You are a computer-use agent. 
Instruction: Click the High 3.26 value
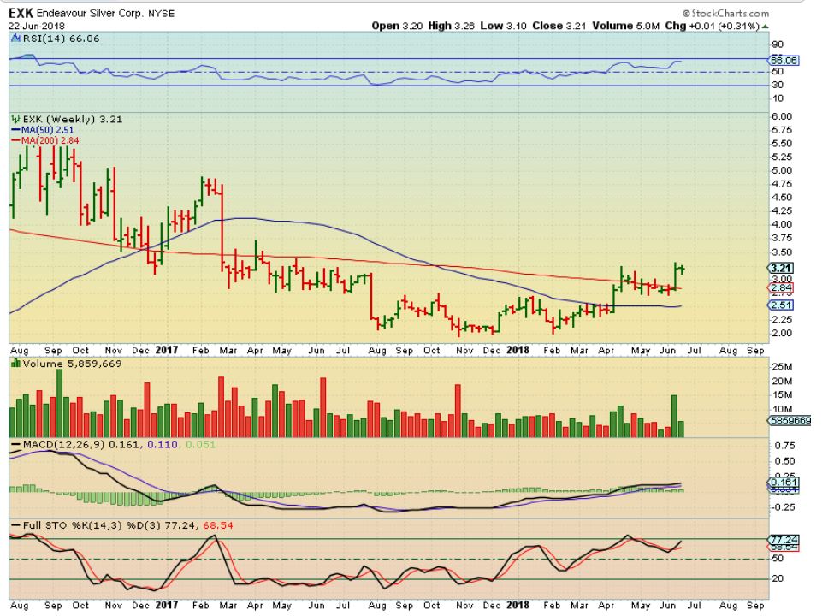pos(451,26)
